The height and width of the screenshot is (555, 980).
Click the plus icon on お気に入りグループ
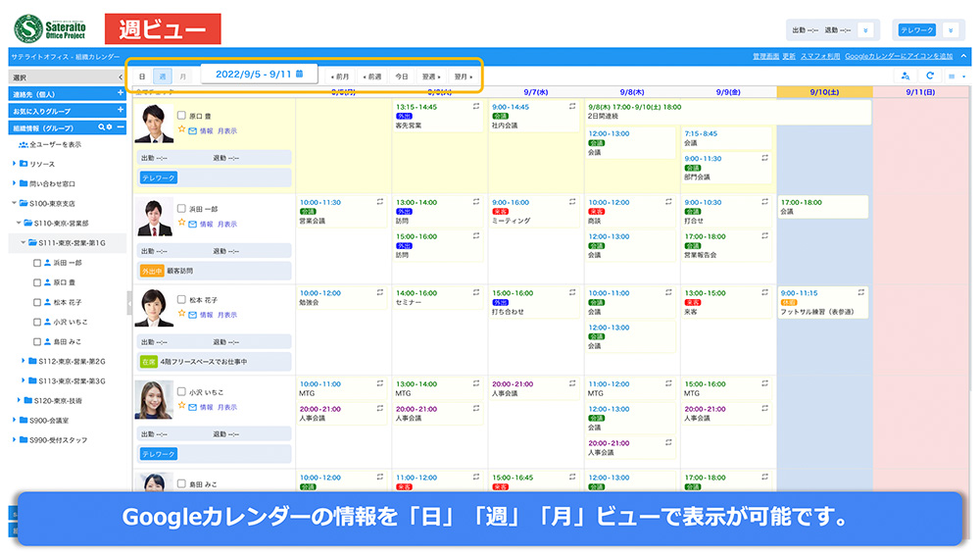121,111
